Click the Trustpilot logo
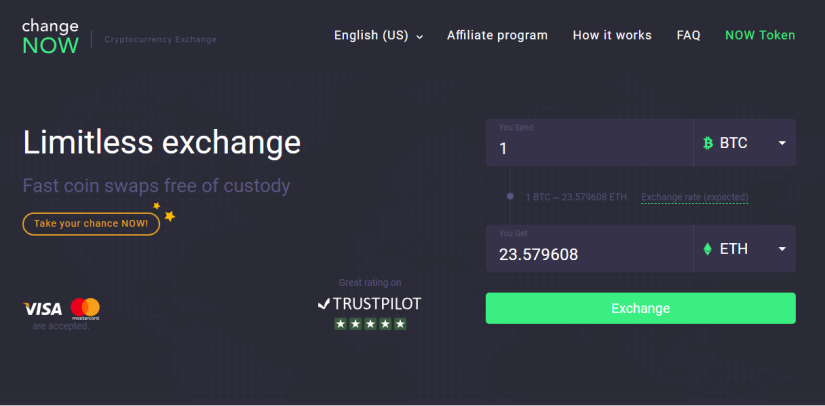 point(369,303)
